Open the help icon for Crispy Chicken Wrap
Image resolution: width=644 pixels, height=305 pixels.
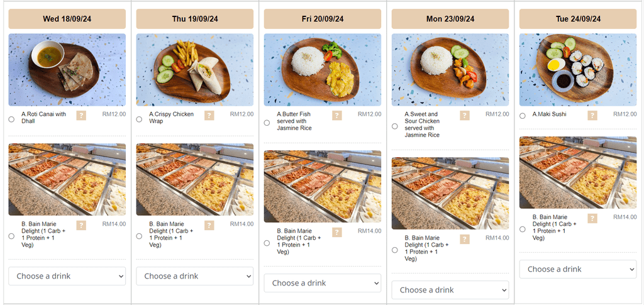209,115
